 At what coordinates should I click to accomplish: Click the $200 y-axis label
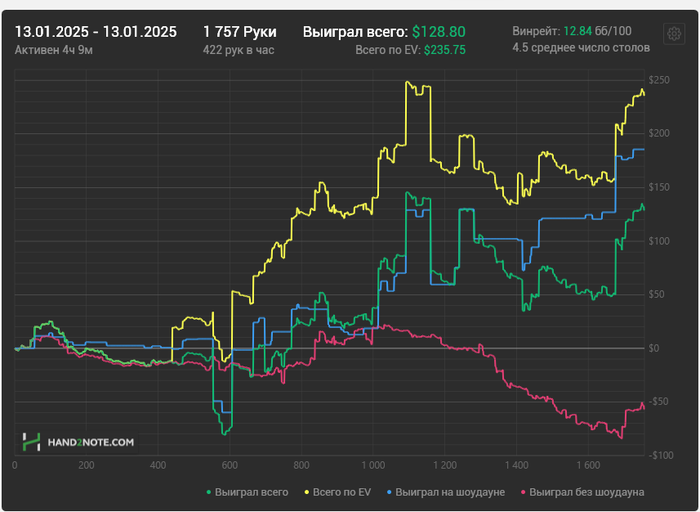click(x=659, y=133)
